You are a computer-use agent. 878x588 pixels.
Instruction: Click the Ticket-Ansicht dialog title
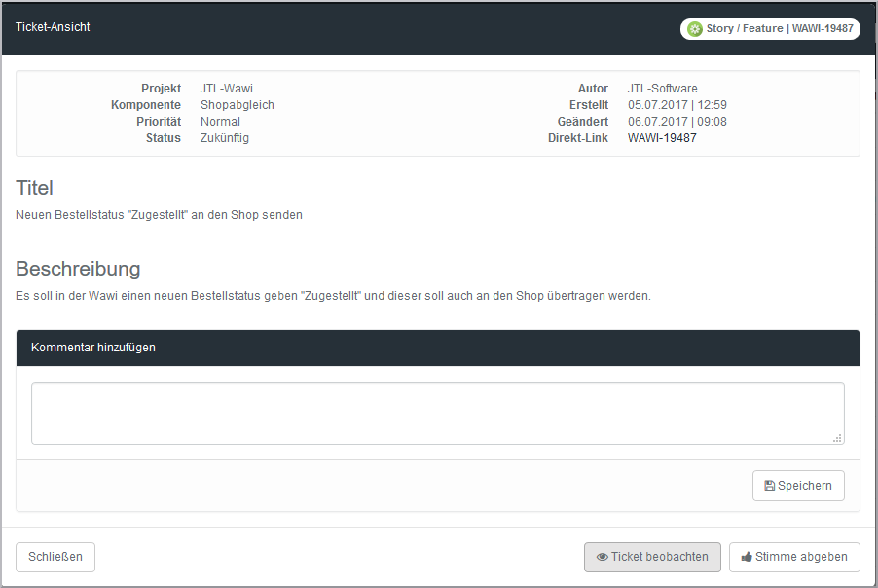tap(53, 27)
